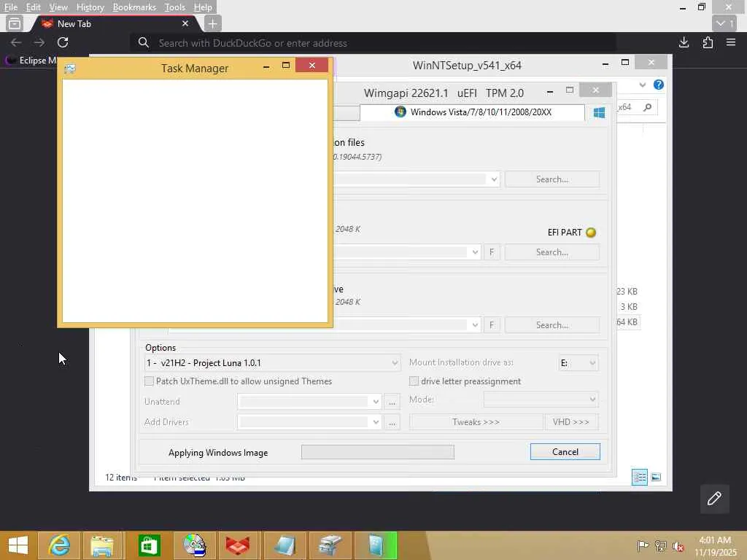
Task: Expand the boot drive path dropdown
Action: pos(475,252)
